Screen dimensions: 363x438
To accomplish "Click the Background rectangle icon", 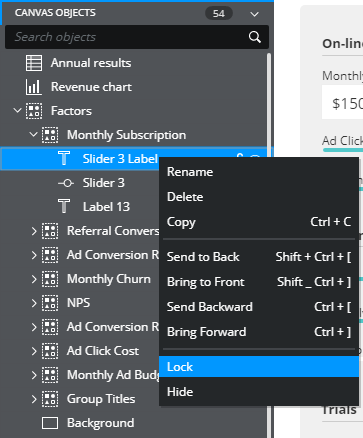I will [x=50, y=423].
